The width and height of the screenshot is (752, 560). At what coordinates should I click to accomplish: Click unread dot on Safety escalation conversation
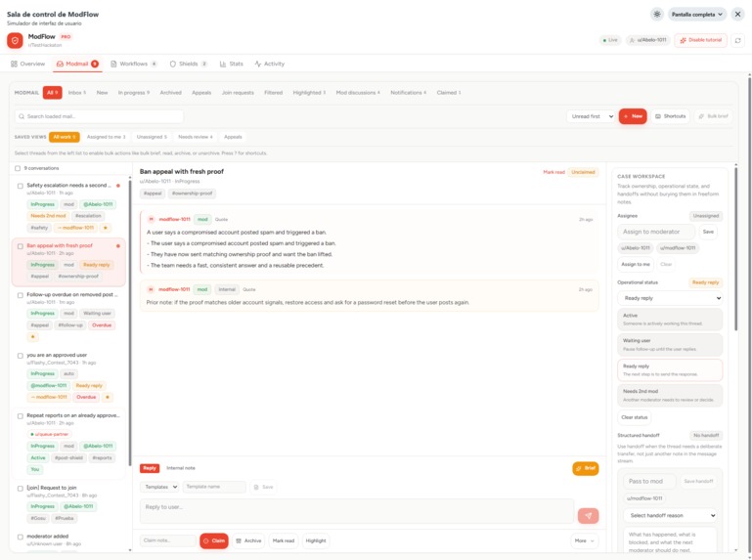pyautogui.click(x=118, y=186)
